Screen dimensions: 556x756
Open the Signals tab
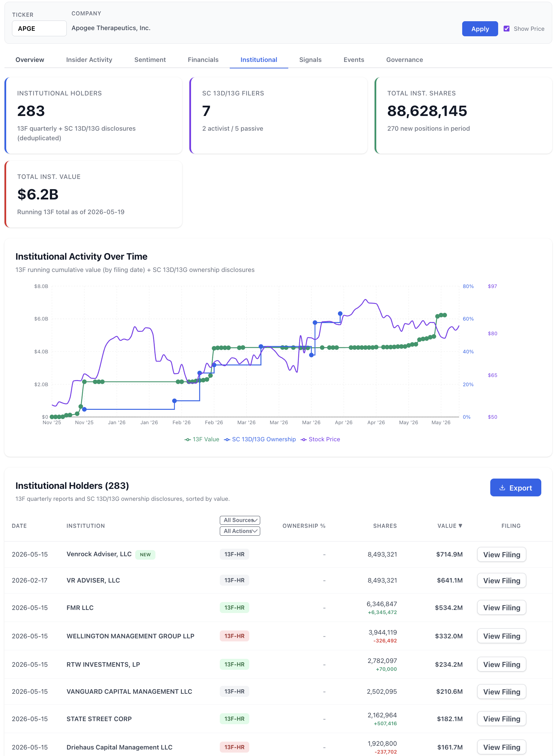pyautogui.click(x=310, y=60)
